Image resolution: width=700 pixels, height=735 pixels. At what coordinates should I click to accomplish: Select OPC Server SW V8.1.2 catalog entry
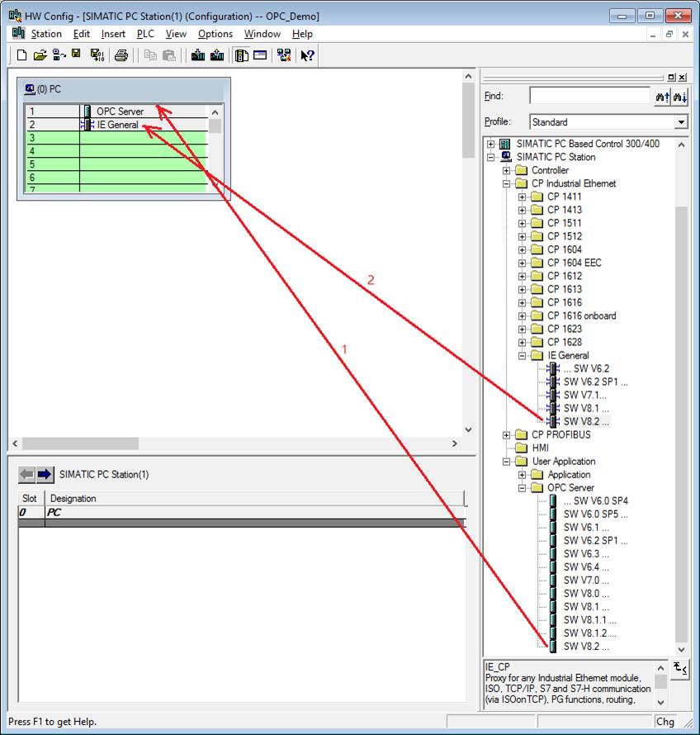(589, 633)
